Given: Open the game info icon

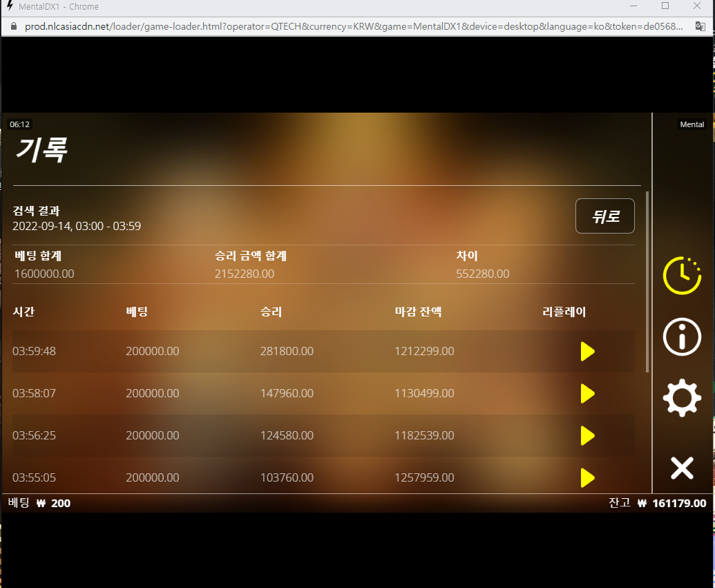Looking at the screenshot, I should click(x=682, y=337).
